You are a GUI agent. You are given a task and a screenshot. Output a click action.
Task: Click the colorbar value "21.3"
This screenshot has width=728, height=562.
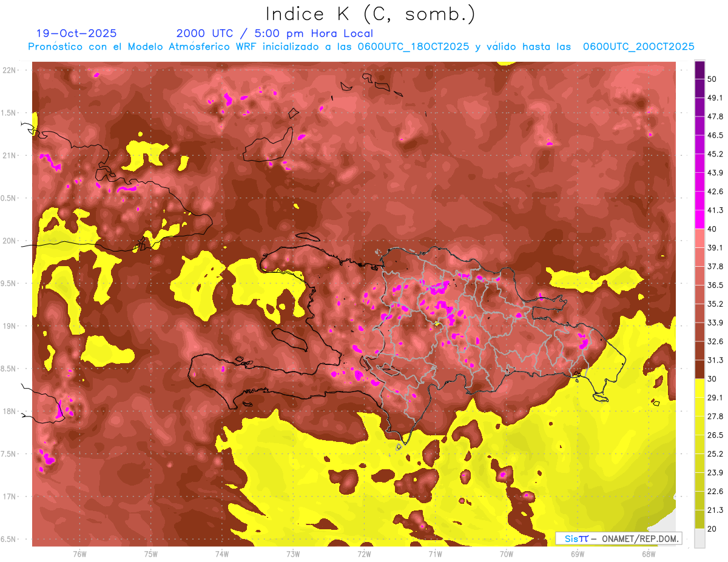click(x=715, y=510)
